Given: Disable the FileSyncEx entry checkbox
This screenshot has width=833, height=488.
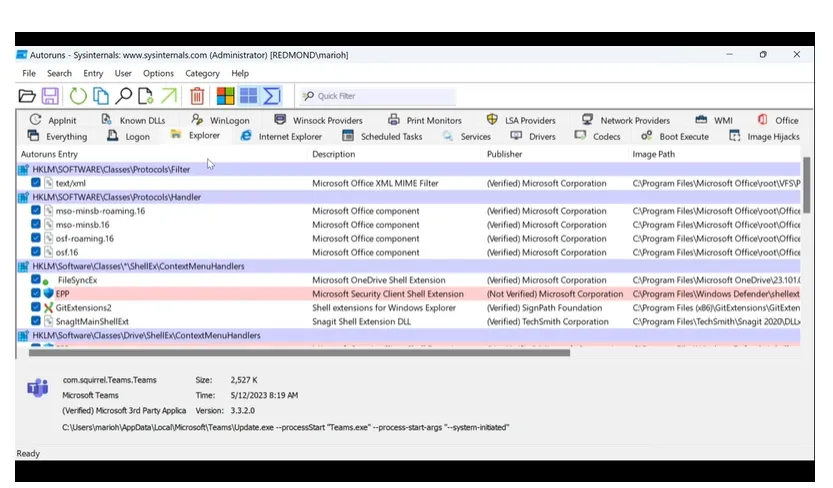Looking at the screenshot, I should click(36, 279).
